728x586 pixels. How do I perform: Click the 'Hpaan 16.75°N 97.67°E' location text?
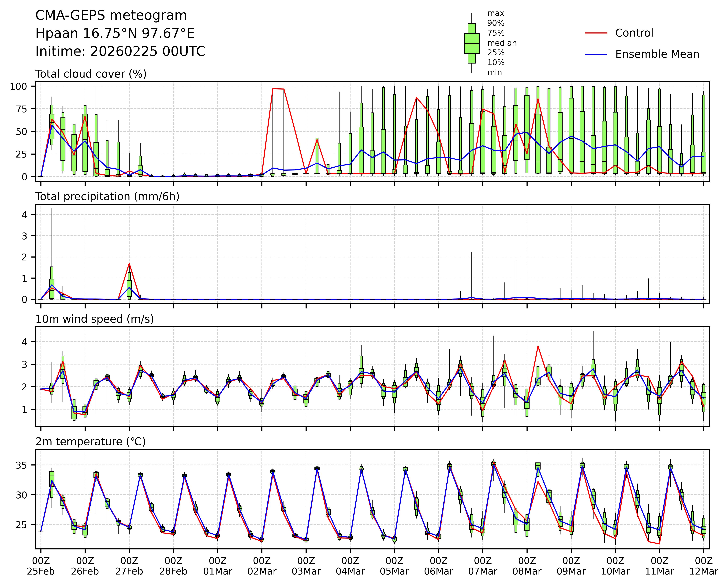point(115,34)
